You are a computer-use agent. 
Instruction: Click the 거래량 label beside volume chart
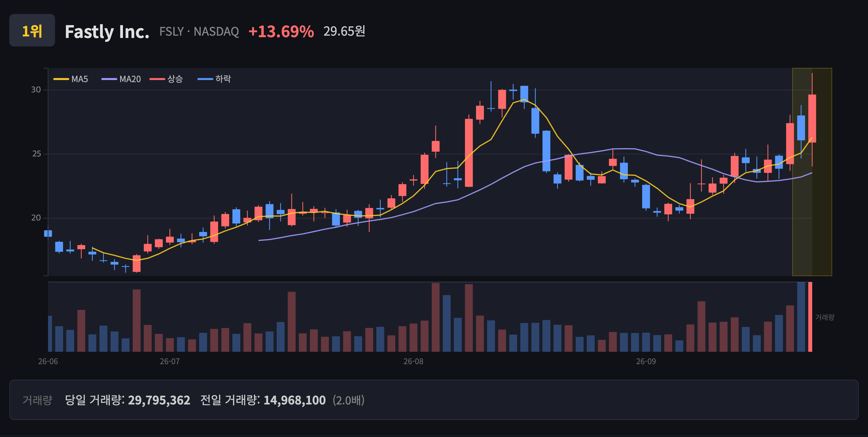825,317
